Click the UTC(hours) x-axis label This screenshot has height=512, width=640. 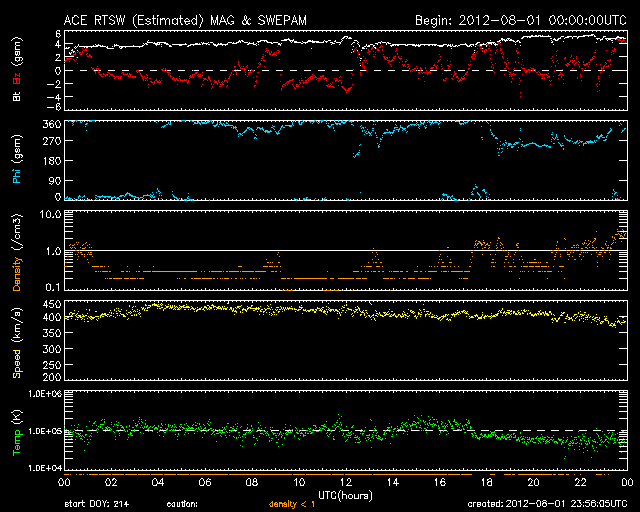pos(343,495)
